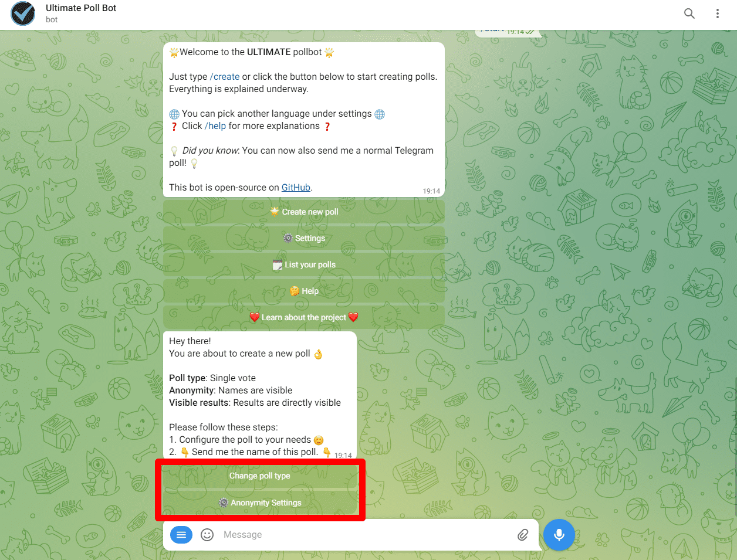Click the /create command link
Screen dimensions: 737x560
point(225,77)
